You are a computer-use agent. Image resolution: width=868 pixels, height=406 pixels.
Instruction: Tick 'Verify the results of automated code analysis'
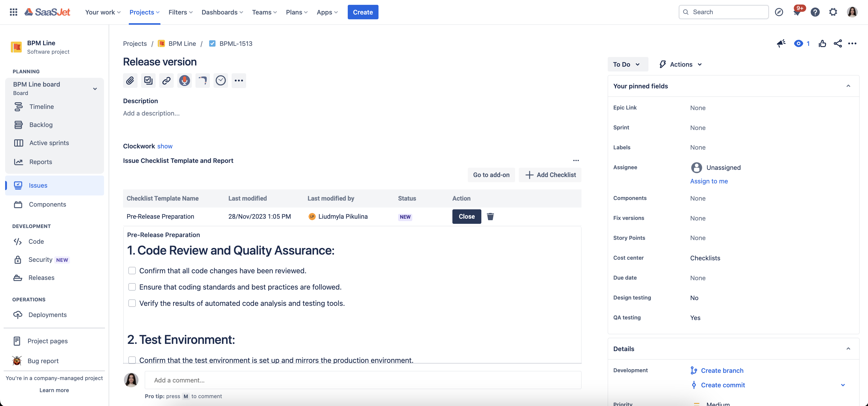pyautogui.click(x=132, y=303)
